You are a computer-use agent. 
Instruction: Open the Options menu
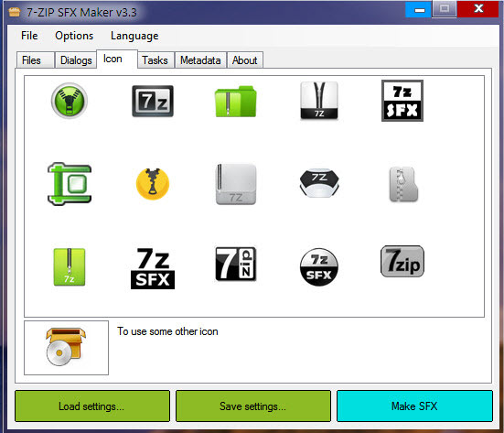[x=74, y=36]
